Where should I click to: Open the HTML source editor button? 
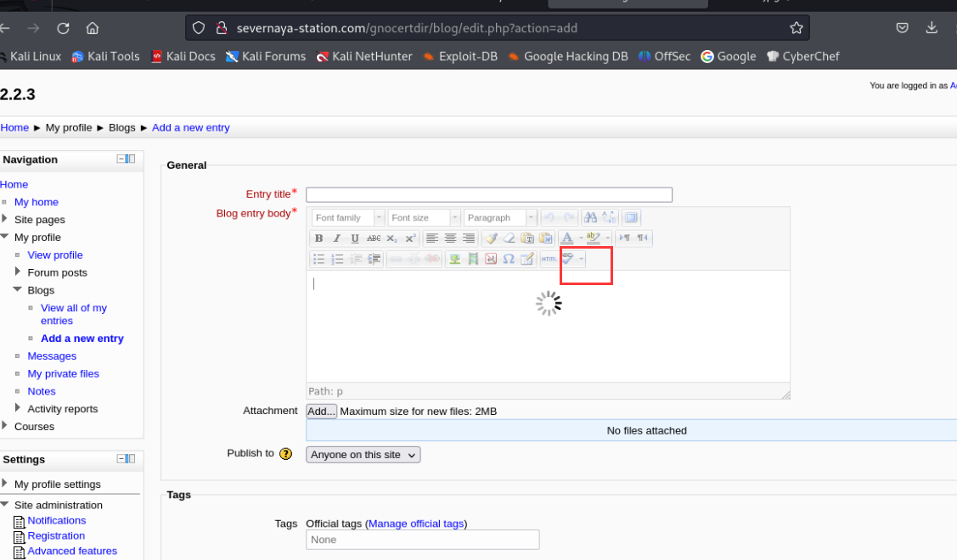[x=549, y=259]
